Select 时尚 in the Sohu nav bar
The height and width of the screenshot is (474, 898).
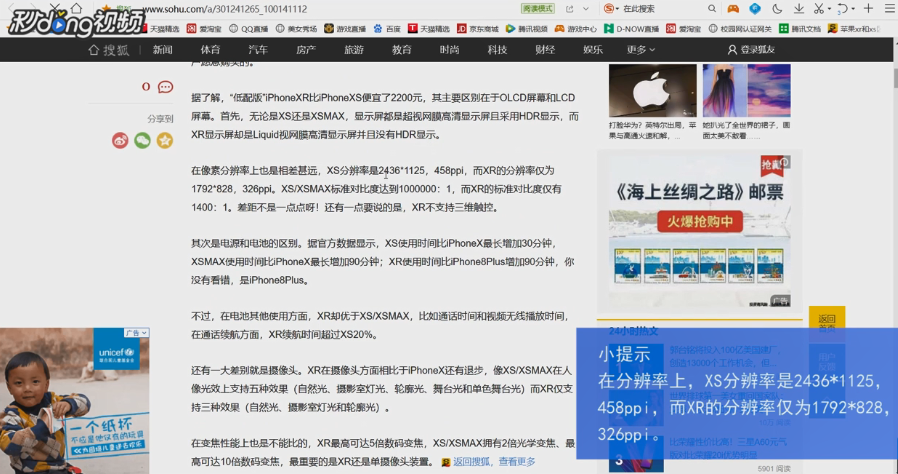tap(450, 50)
